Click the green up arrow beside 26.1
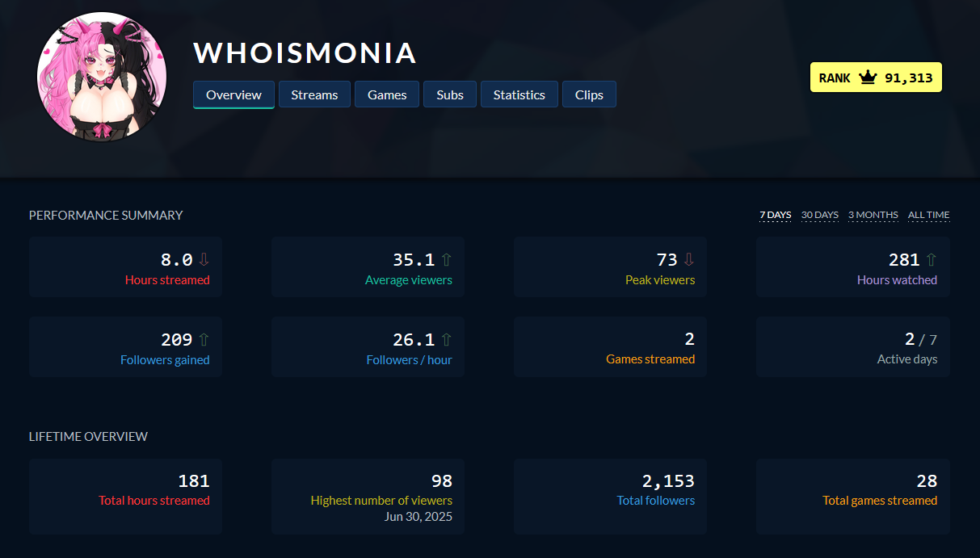Image resolution: width=980 pixels, height=558 pixels. (446, 340)
